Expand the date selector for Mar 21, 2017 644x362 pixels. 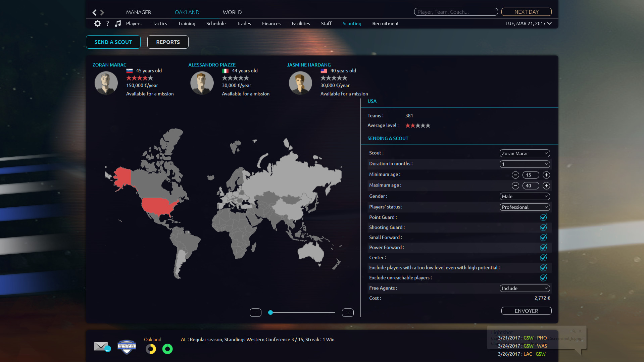point(529,23)
